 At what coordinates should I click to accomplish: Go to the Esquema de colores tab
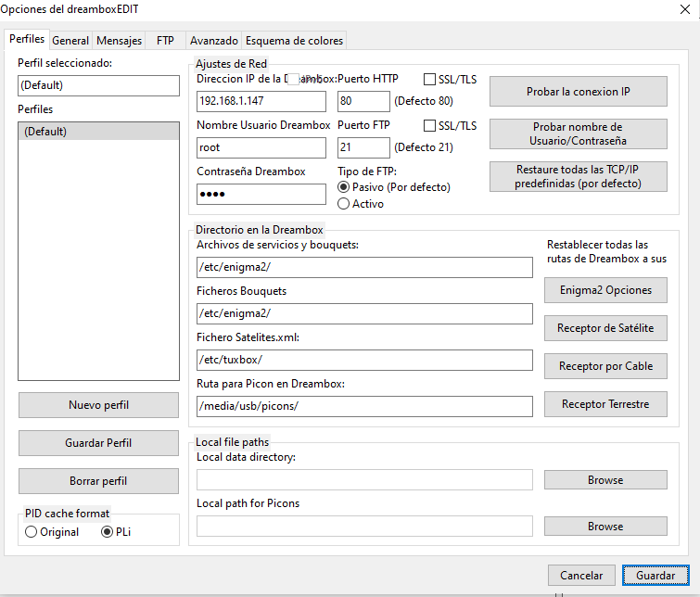294,41
